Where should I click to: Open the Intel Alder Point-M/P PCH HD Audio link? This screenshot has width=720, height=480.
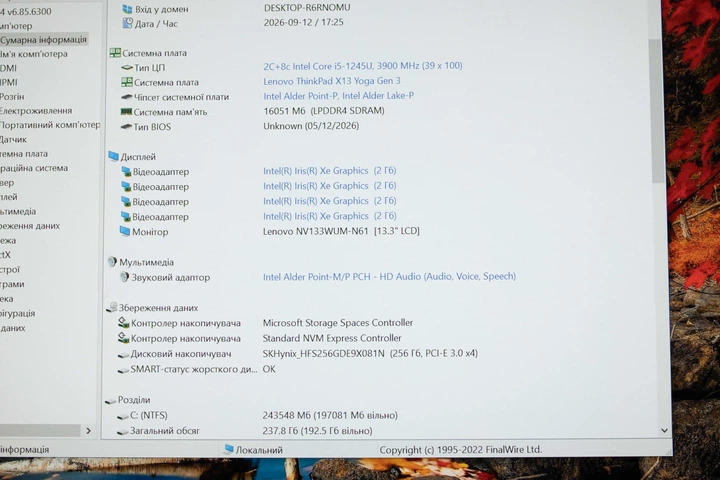pyautogui.click(x=389, y=277)
